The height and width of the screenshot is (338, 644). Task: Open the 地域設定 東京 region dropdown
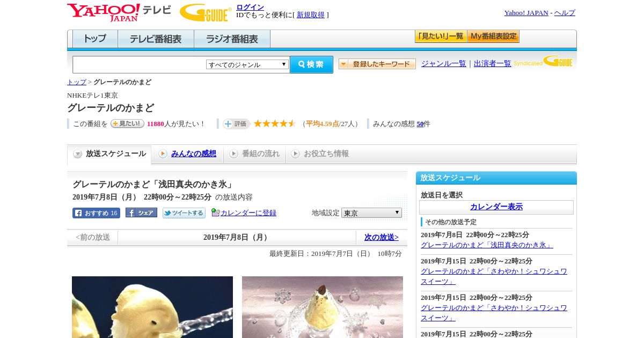pyautogui.click(x=371, y=213)
